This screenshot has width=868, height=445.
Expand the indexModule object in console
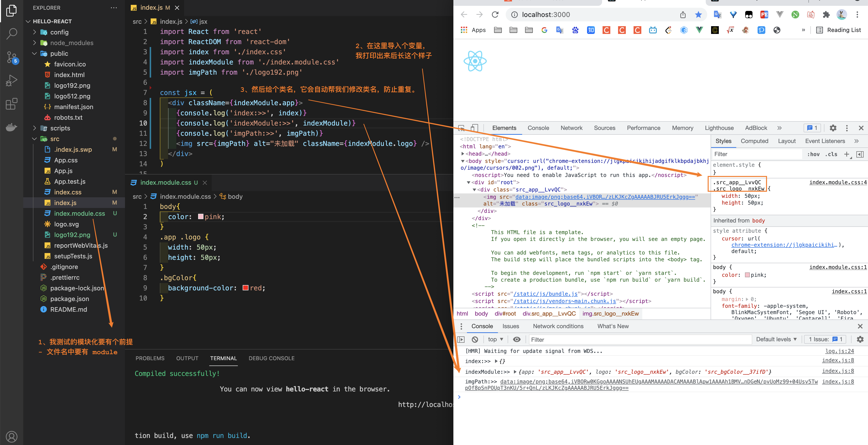point(515,372)
